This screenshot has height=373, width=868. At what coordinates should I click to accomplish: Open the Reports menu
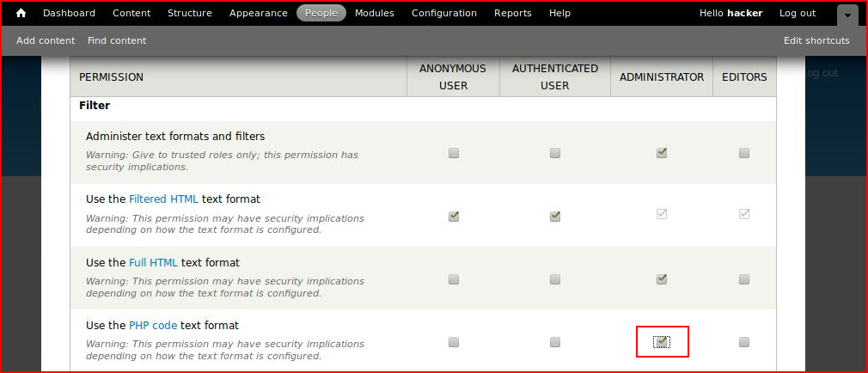[513, 13]
